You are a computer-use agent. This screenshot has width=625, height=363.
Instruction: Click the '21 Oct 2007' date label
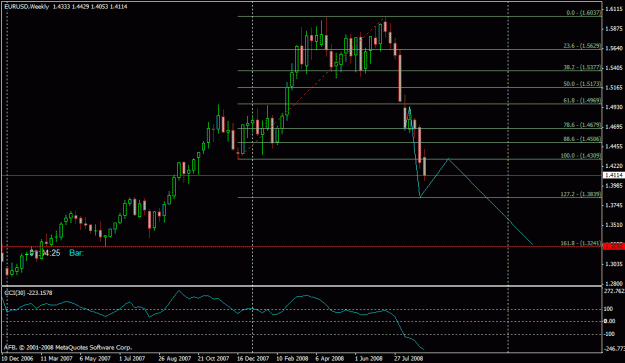[213, 358]
